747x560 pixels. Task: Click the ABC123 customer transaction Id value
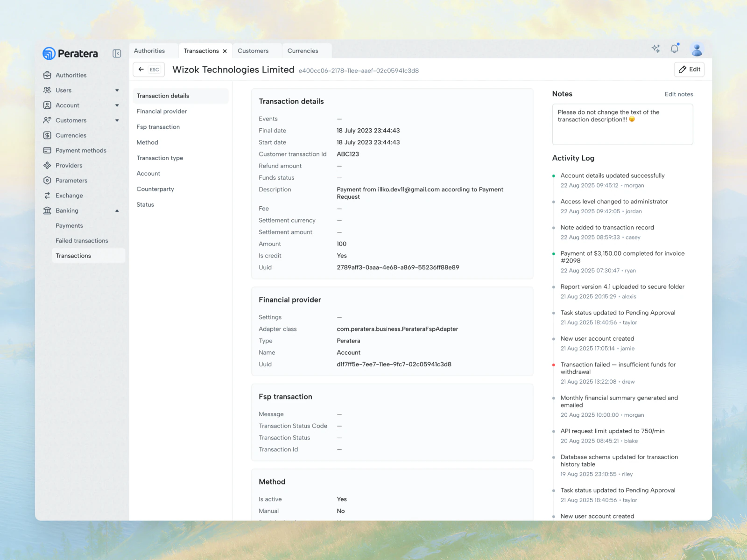point(348,154)
